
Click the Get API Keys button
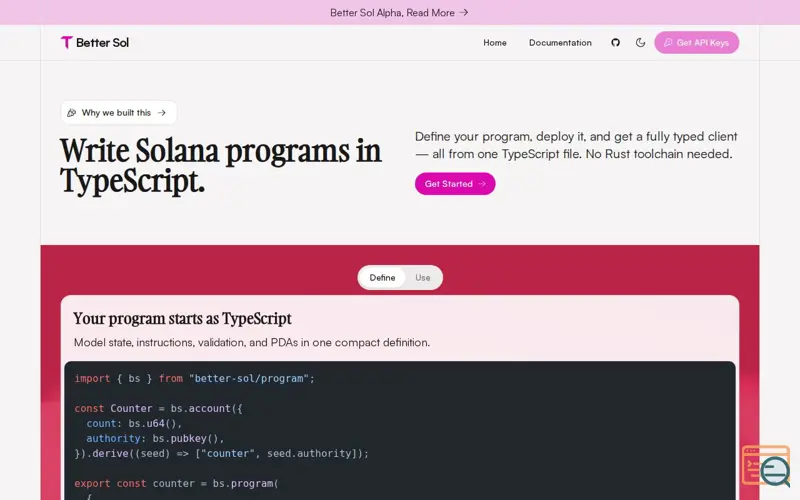point(696,42)
